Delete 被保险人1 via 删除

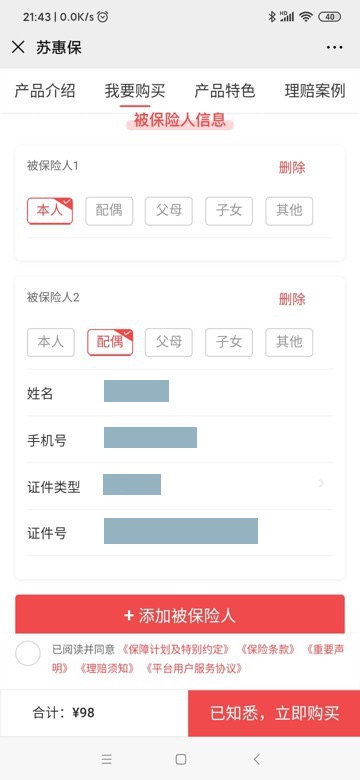(x=292, y=168)
